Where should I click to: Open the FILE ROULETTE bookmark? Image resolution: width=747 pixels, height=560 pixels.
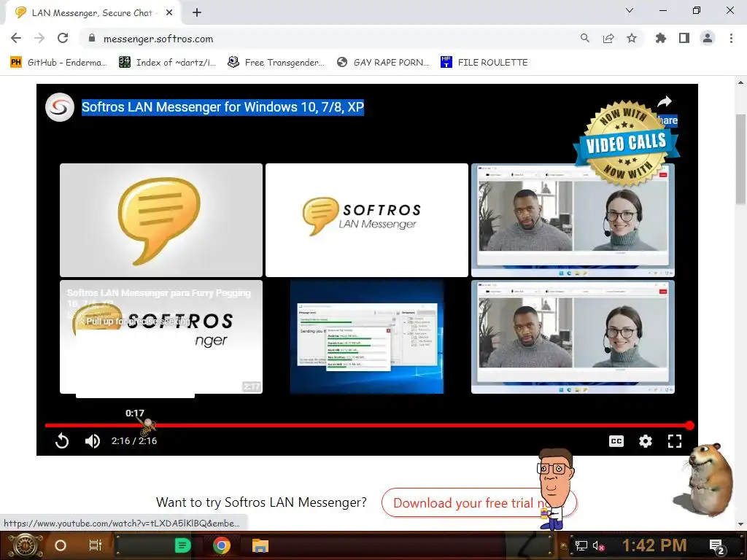[x=484, y=63]
